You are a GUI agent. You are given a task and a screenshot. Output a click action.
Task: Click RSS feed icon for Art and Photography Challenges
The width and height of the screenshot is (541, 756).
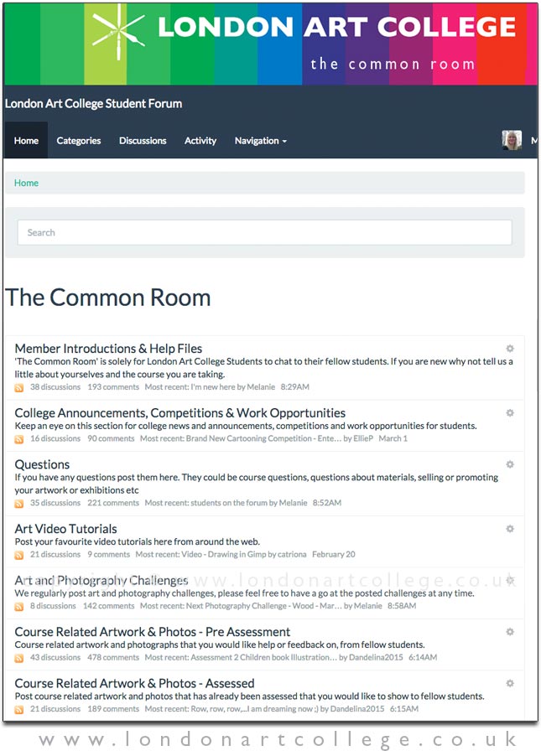click(18, 607)
